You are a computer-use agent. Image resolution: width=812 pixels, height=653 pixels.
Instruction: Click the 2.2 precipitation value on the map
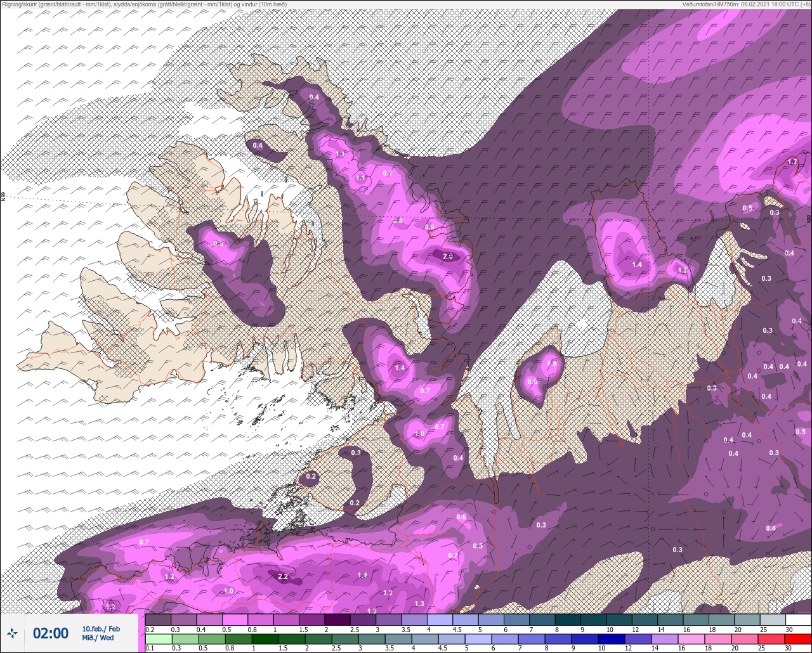[283, 576]
